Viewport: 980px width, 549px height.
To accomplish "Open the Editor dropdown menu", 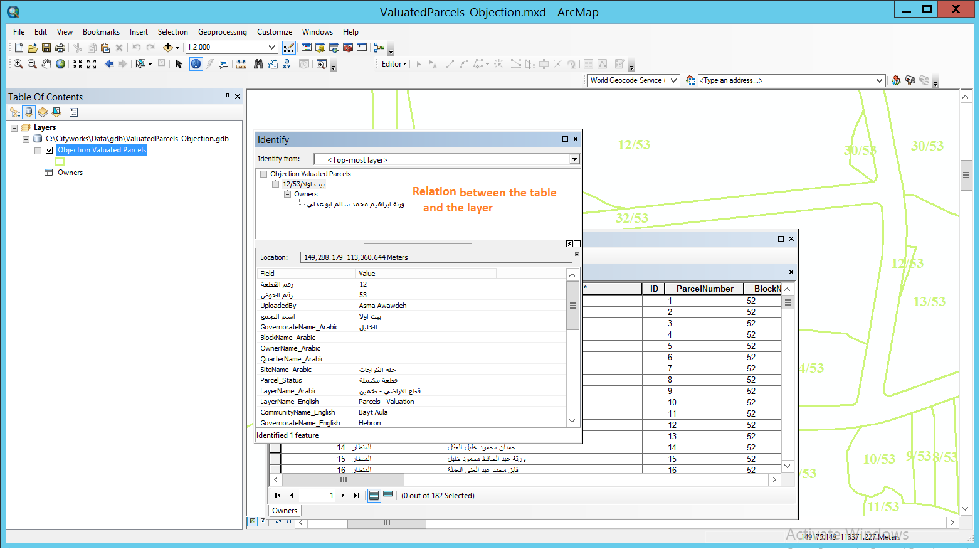I will pyautogui.click(x=394, y=64).
